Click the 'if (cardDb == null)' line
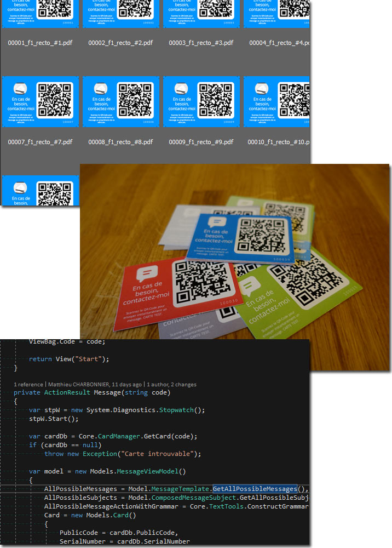392x548 pixels. pyautogui.click(x=65, y=445)
